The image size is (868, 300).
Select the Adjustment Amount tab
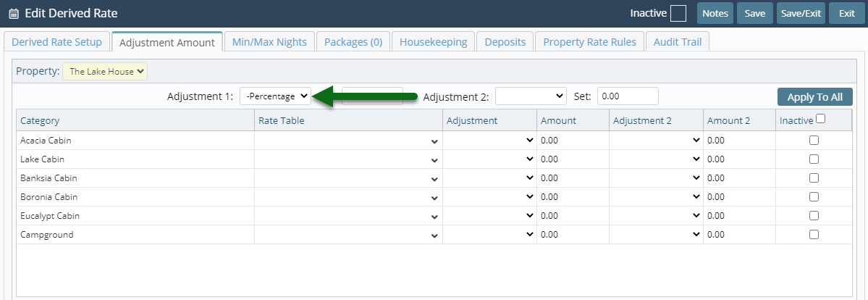click(167, 42)
